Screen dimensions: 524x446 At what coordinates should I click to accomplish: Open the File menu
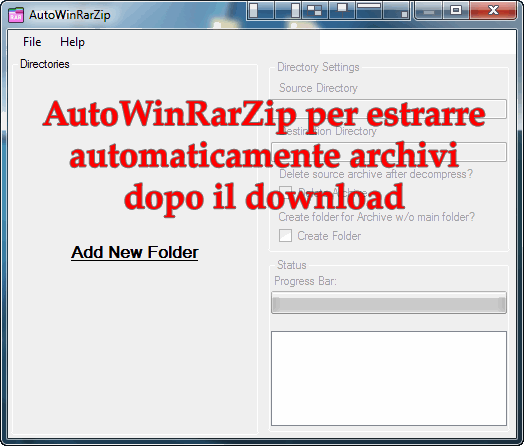click(x=32, y=42)
